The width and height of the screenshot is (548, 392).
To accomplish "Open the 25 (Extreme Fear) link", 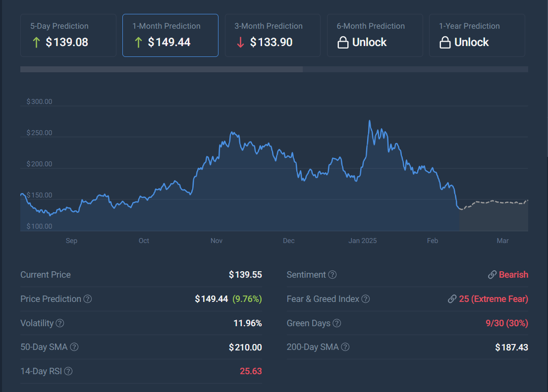I will point(493,299).
